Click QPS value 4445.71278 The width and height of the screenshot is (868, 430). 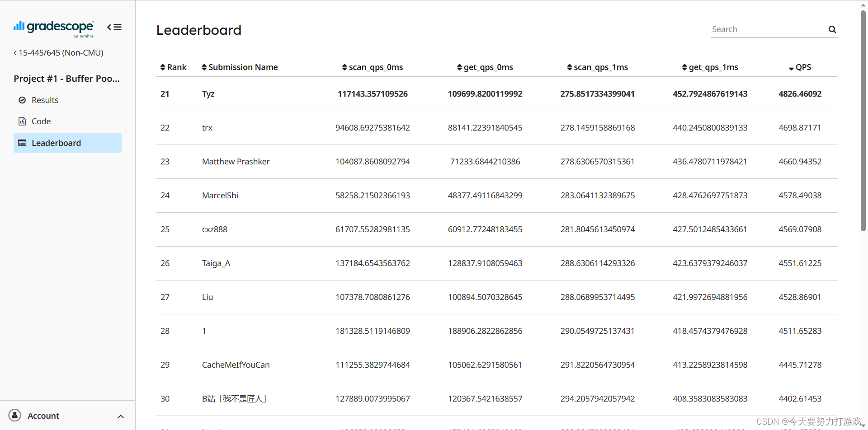pos(800,365)
